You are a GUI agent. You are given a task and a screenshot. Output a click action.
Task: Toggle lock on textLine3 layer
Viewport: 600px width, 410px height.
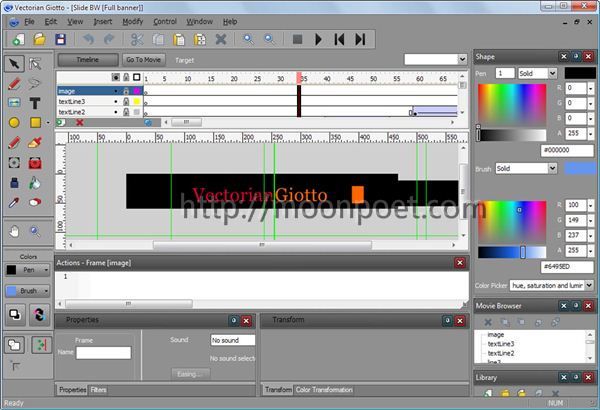126,101
